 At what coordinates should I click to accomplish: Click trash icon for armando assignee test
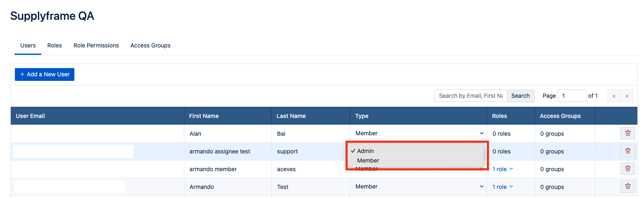(x=627, y=151)
